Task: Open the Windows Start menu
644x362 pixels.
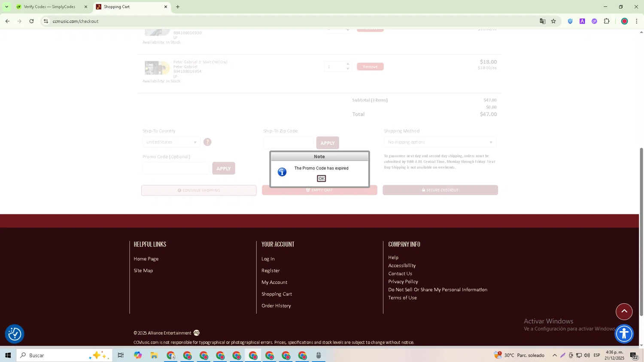Action: tap(8, 355)
